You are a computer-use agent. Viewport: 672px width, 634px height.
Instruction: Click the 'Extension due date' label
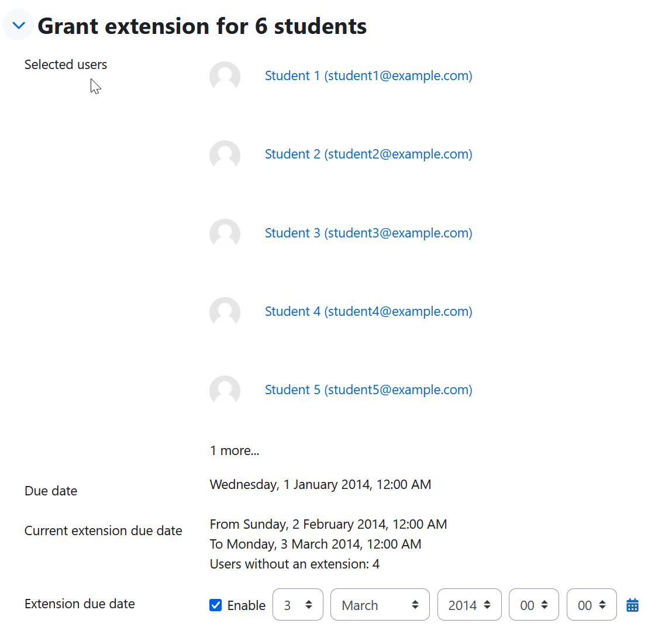pos(80,604)
